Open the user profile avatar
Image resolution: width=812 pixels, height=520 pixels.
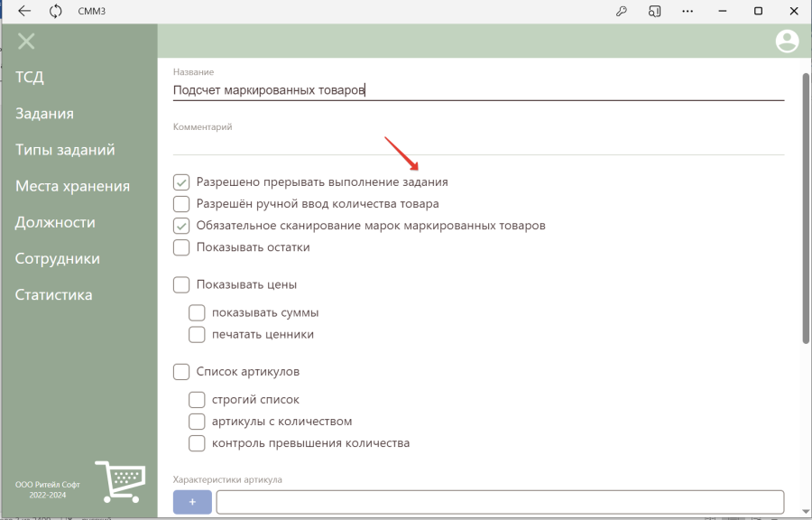click(x=787, y=41)
